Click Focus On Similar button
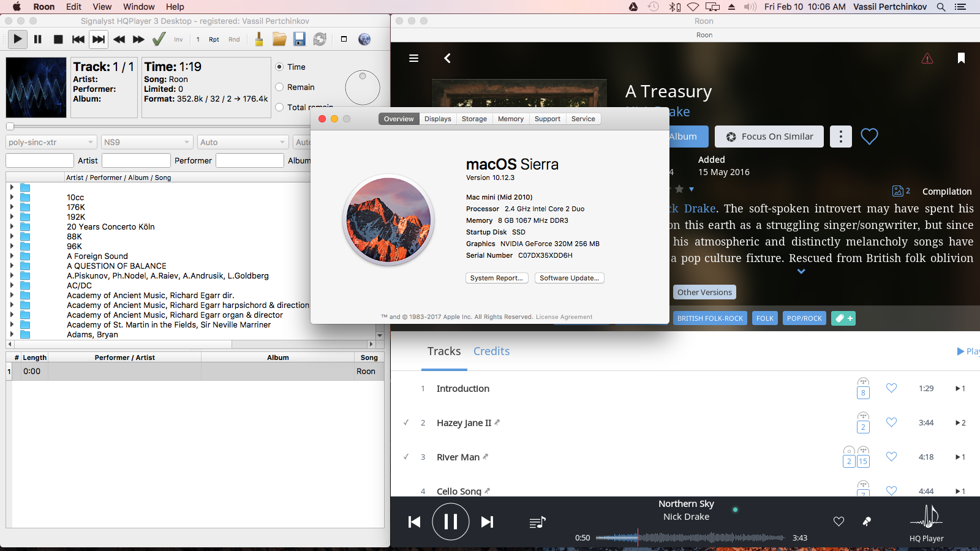 pyautogui.click(x=769, y=137)
